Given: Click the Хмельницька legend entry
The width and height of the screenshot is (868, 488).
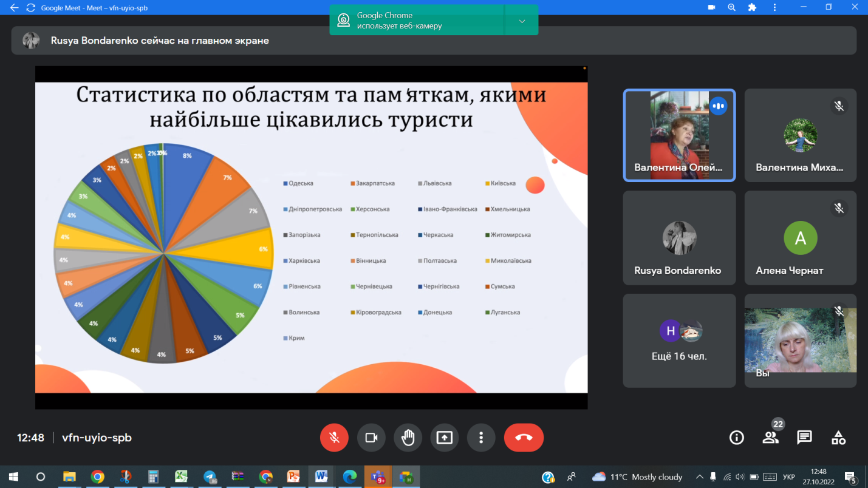Looking at the screenshot, I should coord(507,209).
